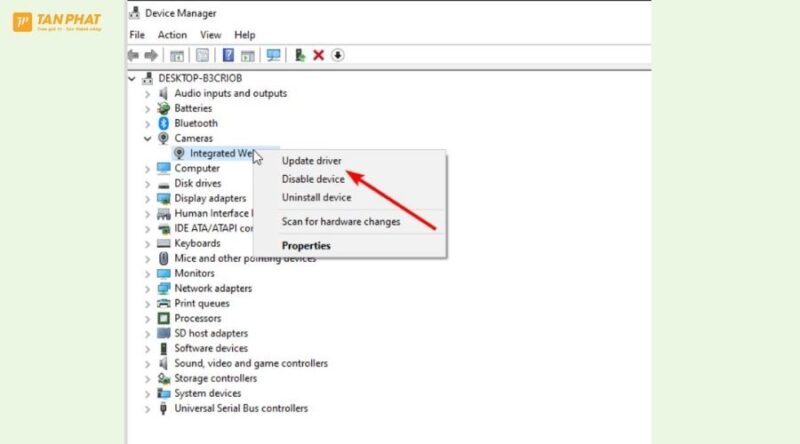800x444 pixels.
Task: Expand the Universal Serial Bus controllers node
Action: pos(148,408)
